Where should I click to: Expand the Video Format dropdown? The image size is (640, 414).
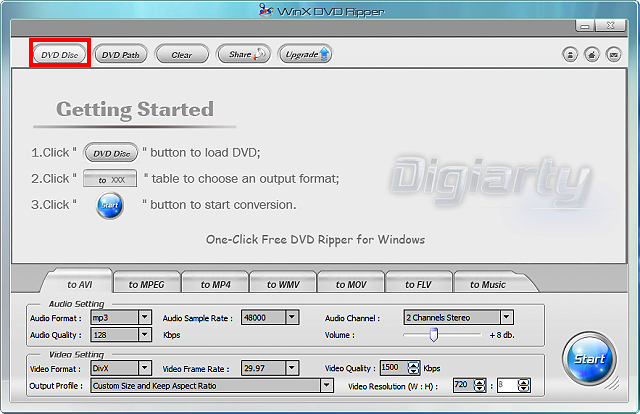tap(144, 368)
